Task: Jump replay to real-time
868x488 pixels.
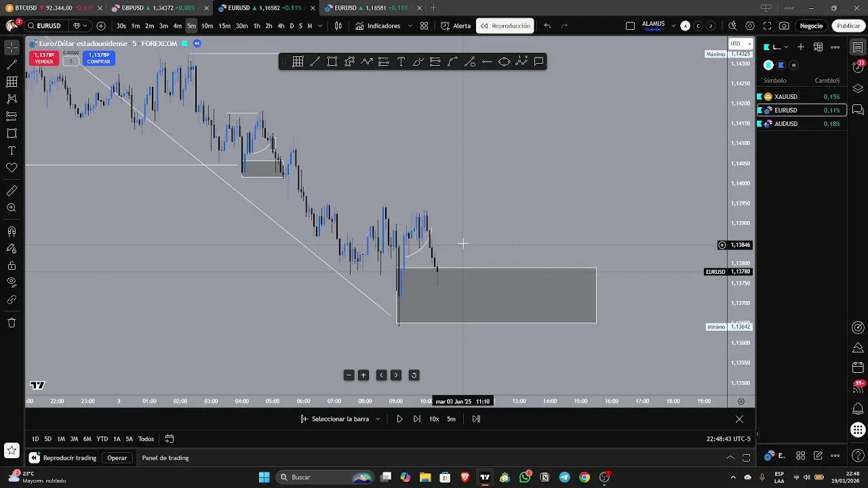Action: (476, 419)
